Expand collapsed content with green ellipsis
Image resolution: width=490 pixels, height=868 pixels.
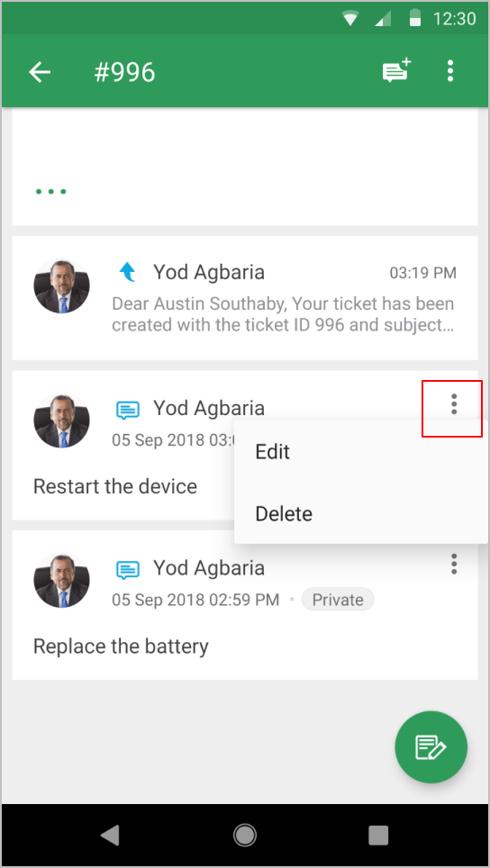point(51,192)
